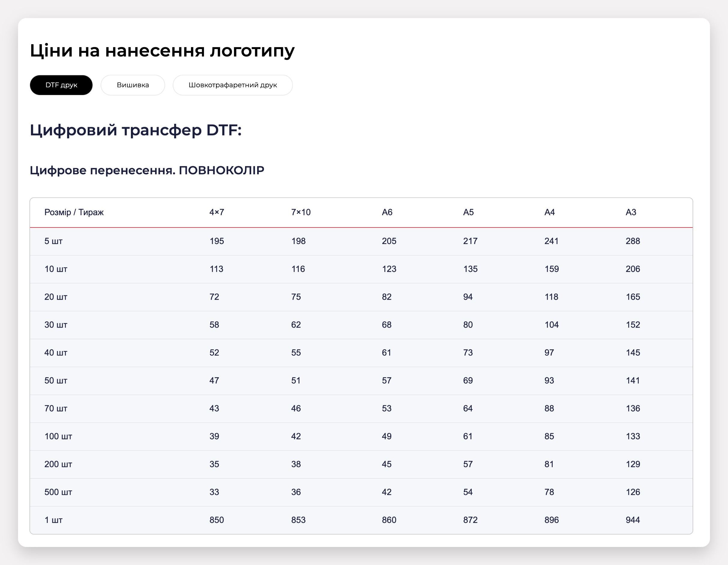Click price 104 in the 30 шт row

click(552, 325)
